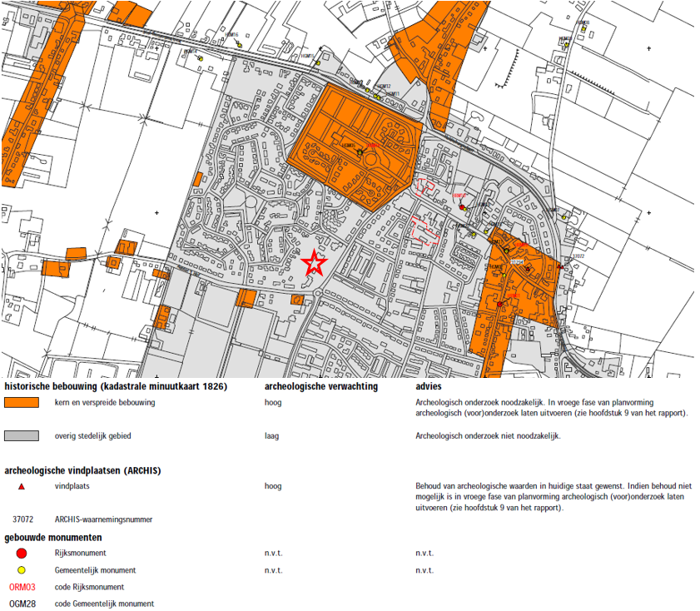
Task: Click the 37072 label on the map
Action: [578, 256]
